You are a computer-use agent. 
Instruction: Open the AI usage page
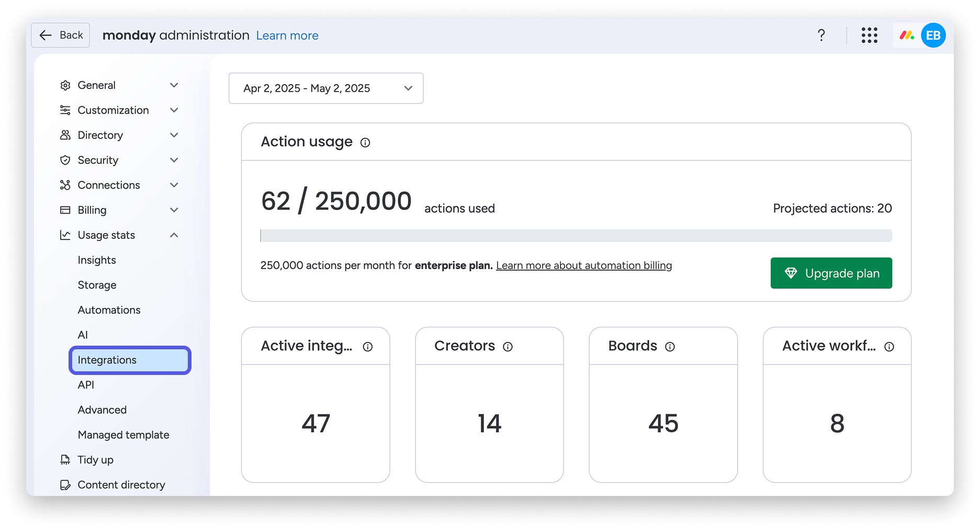pyautogui.click(x=83, y=335)
